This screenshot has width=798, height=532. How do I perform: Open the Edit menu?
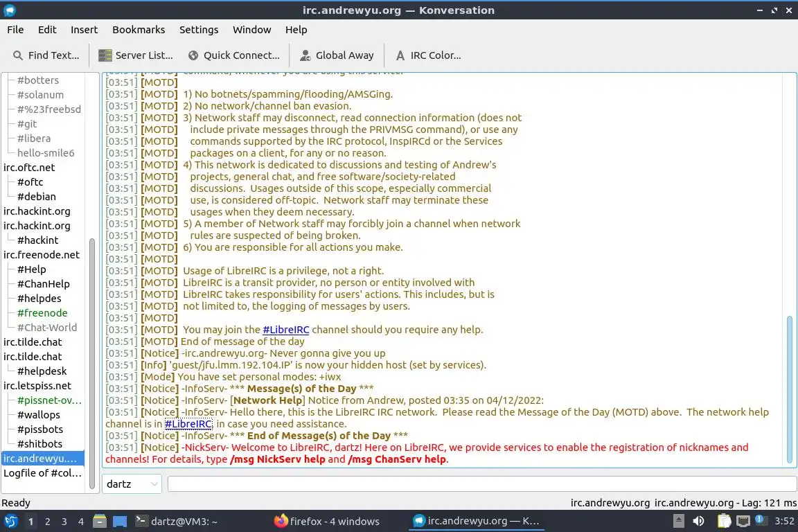pyautogui.click(x=47, y=30)
